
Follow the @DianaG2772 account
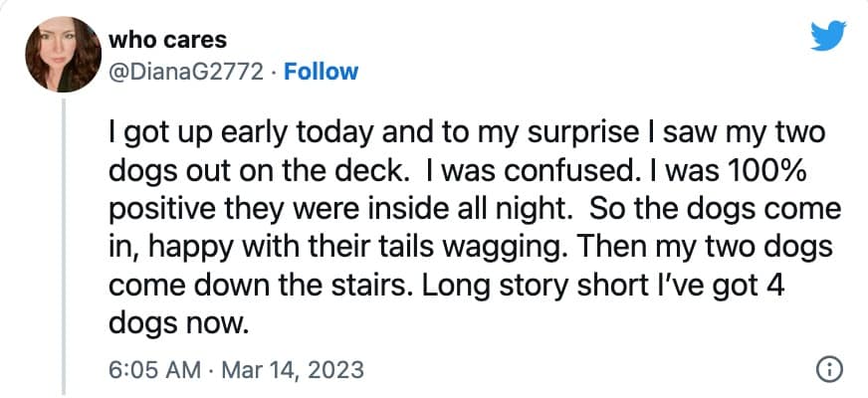(321, 72)
